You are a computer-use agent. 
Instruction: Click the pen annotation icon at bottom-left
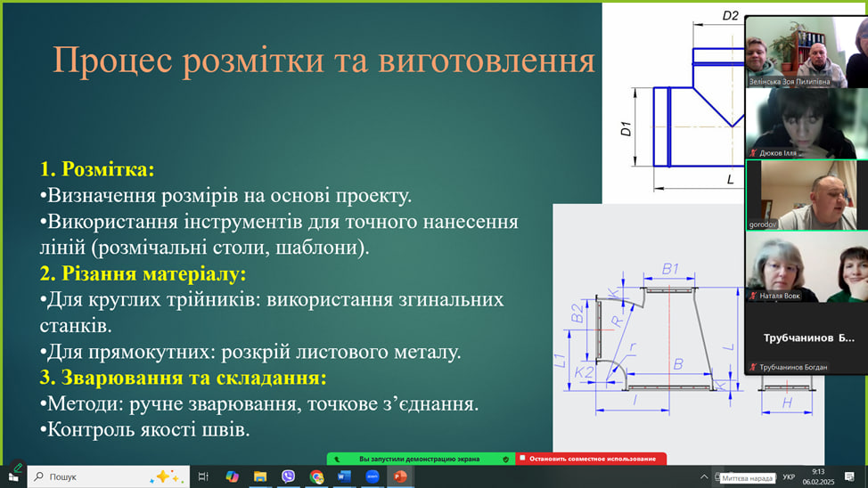[17, 467]
